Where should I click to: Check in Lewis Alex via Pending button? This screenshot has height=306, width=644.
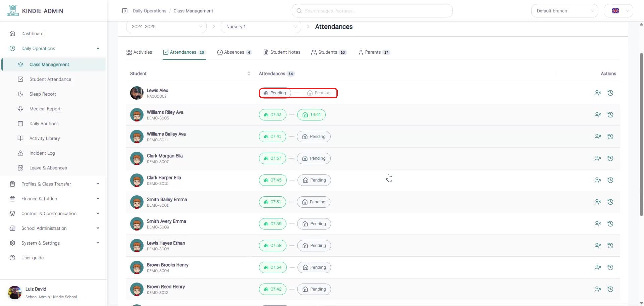point(275,93)
